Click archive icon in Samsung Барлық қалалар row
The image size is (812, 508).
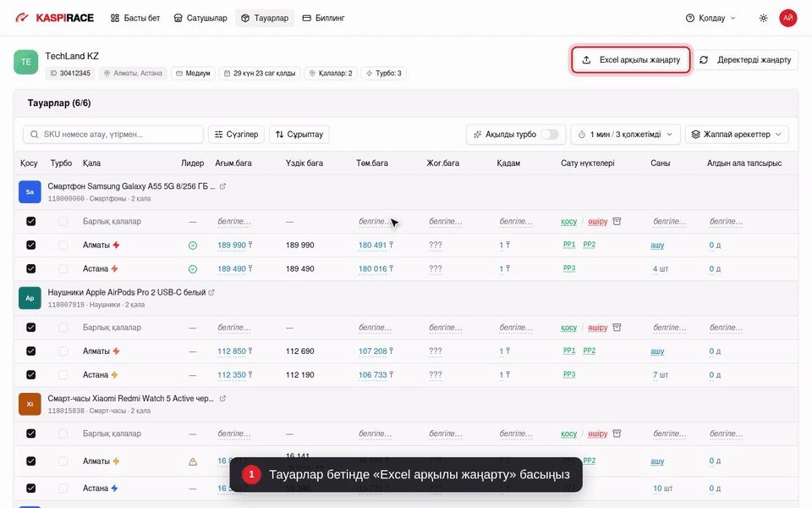[617, 221]
